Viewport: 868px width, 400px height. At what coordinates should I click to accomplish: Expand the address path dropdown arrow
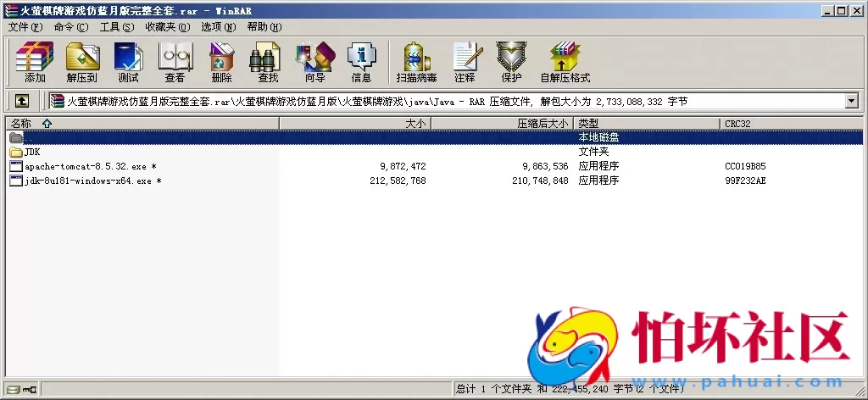pyautogui.click(x=851, y=102)
